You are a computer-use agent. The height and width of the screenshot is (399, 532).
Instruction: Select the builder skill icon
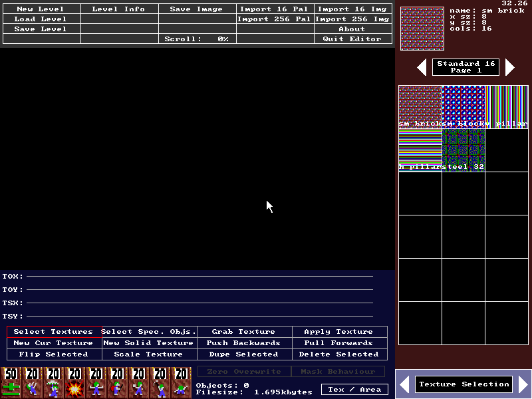tap(117, 382)
